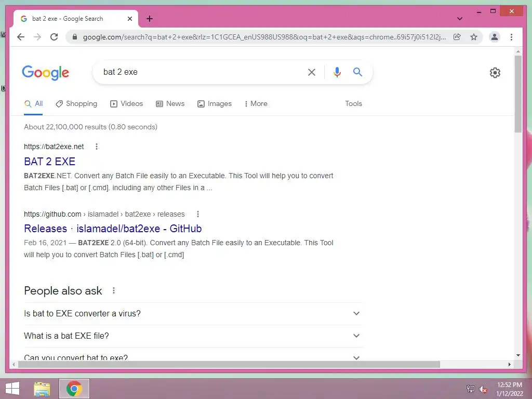Submit search with the magnifying glass icon
Screen dimensions: 532x399
pos(357,72)
